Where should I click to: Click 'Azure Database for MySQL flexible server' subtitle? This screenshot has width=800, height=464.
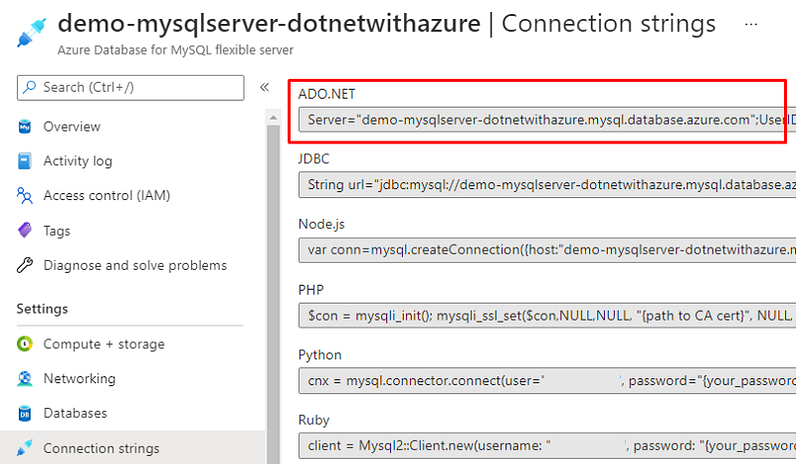pyautogui.click(x=175, y=50)
